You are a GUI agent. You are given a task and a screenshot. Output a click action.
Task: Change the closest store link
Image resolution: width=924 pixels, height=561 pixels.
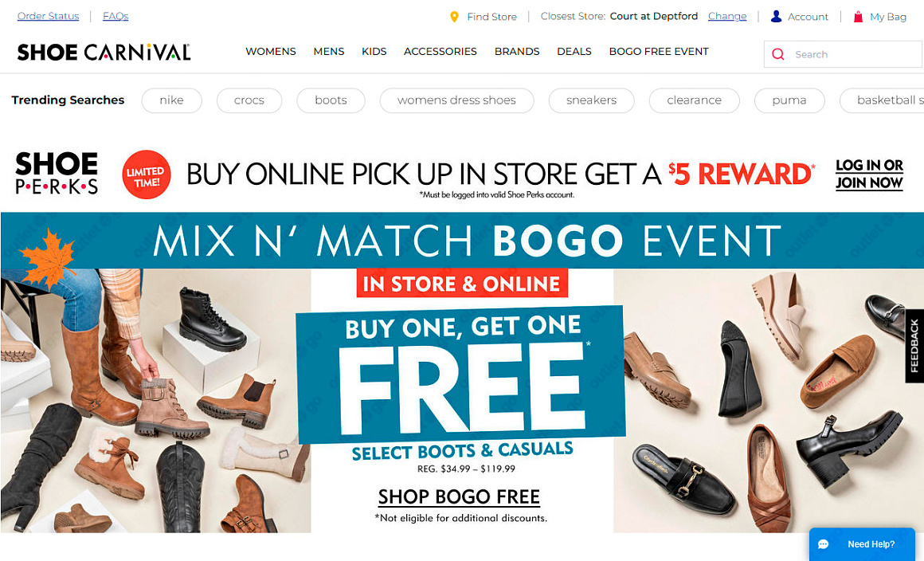click(727, 17)
